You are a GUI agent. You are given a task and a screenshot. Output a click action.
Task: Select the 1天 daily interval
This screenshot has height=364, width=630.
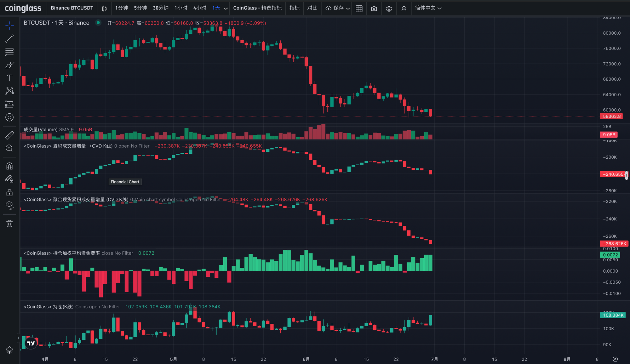point(216,8)
